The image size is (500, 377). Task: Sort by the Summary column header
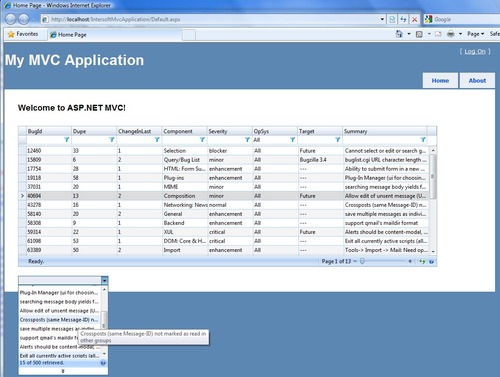(x=384, y=131)
